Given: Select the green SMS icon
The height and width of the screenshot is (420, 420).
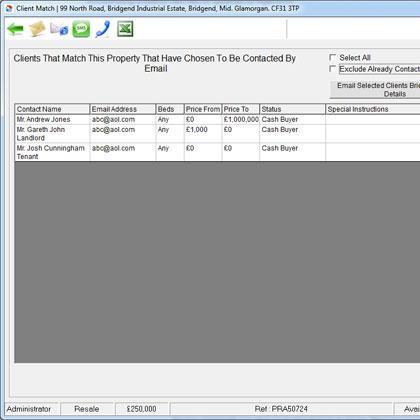Looking at the screenshot, I should click(81, 29).
